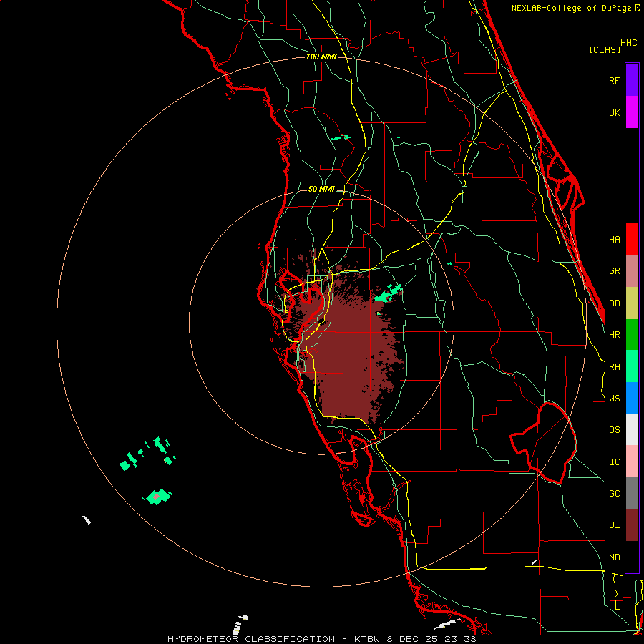Click the dark red BI legend swatch
The width and height of the screenshot is (644, 644).
point(632,525)
